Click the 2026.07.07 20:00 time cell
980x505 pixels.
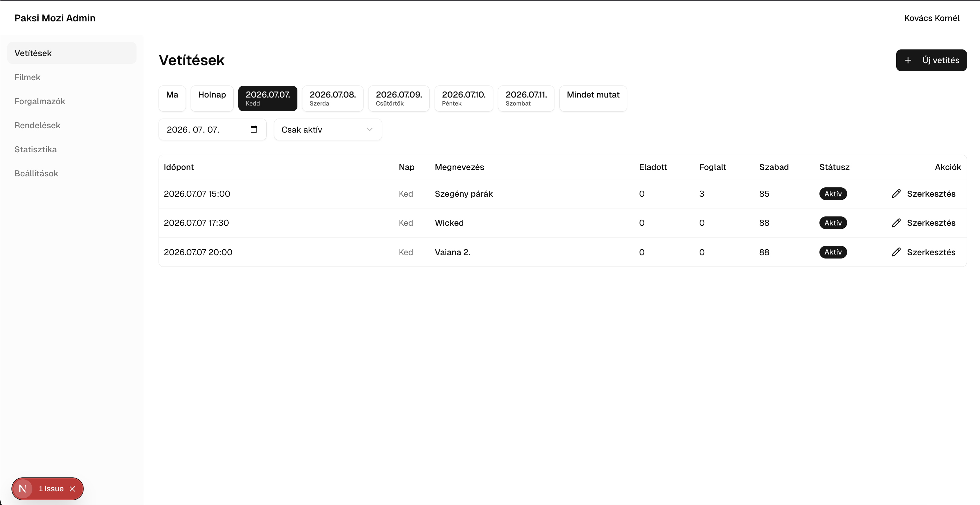click(198, 252)
